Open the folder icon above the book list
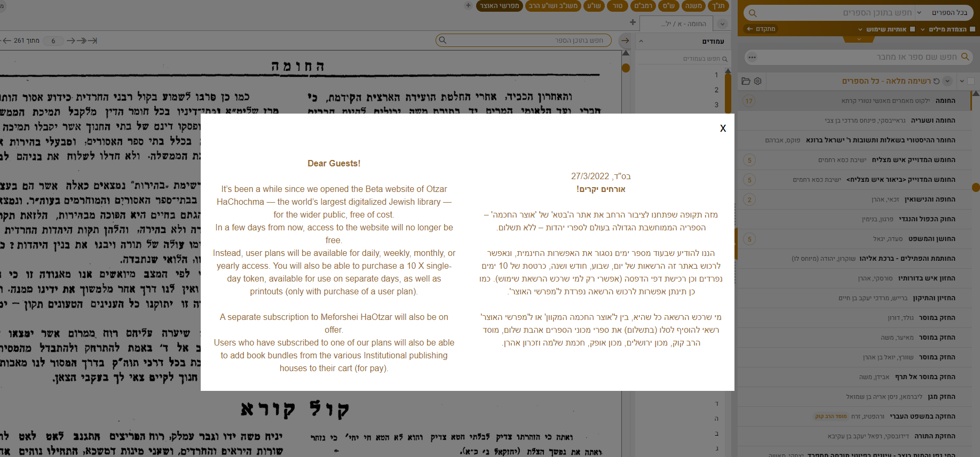 tap(746, 81)
